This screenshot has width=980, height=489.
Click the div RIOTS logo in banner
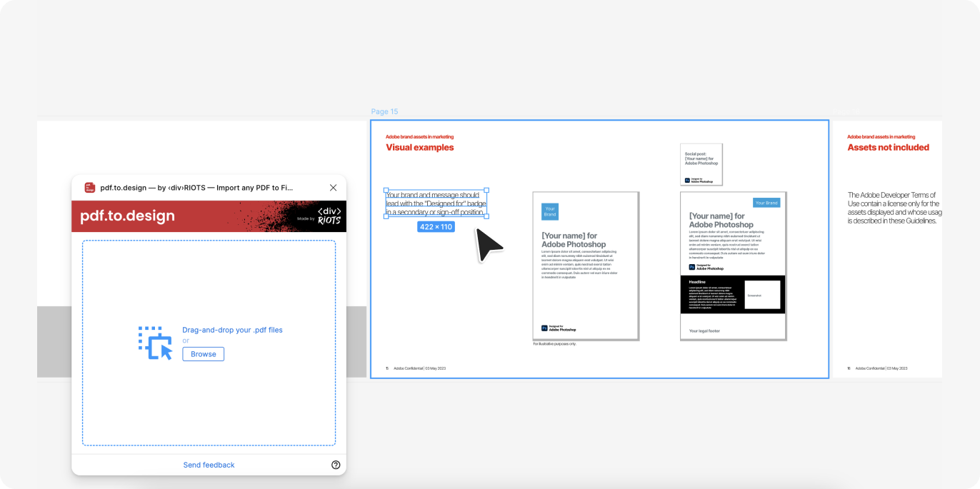329,216
